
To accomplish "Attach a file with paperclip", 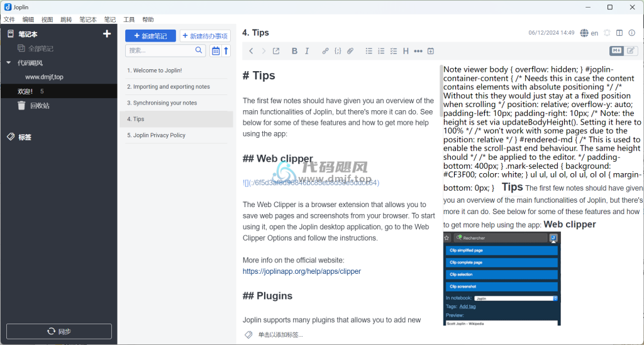I will pos(350,51).
